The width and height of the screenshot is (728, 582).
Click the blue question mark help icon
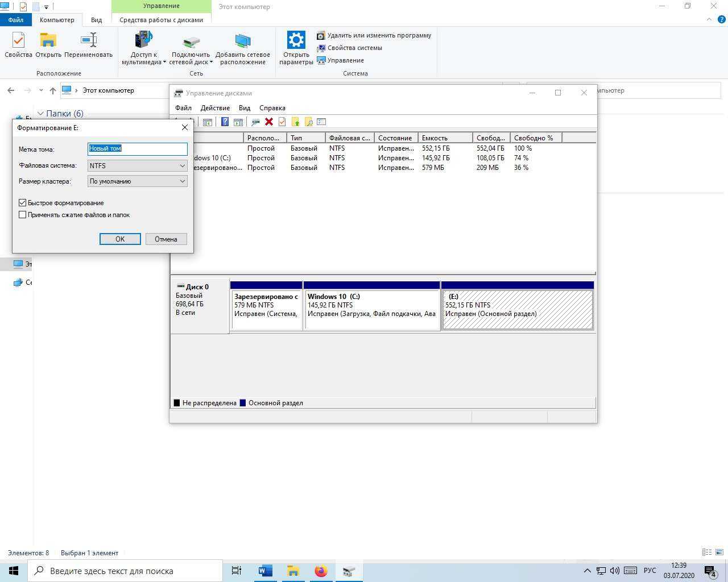click(225, 122)
